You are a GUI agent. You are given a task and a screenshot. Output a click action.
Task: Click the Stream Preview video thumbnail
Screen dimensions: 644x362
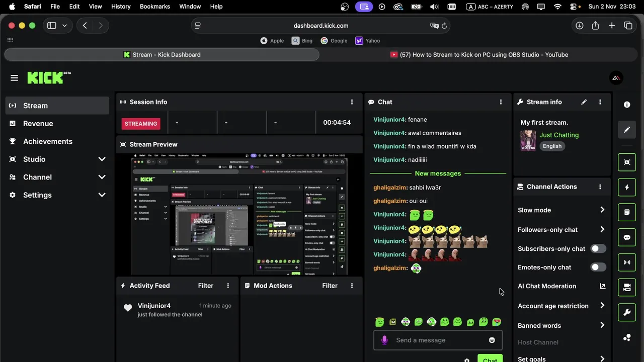point(239,216)
